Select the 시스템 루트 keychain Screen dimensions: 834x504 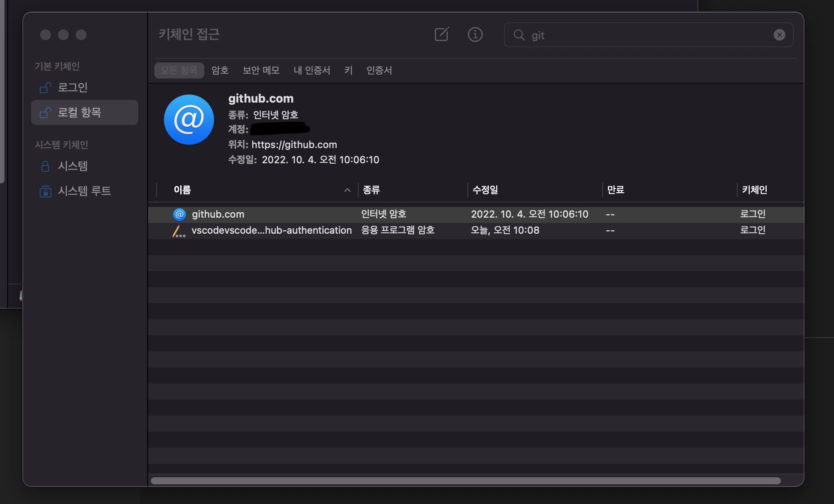(85, 191)
